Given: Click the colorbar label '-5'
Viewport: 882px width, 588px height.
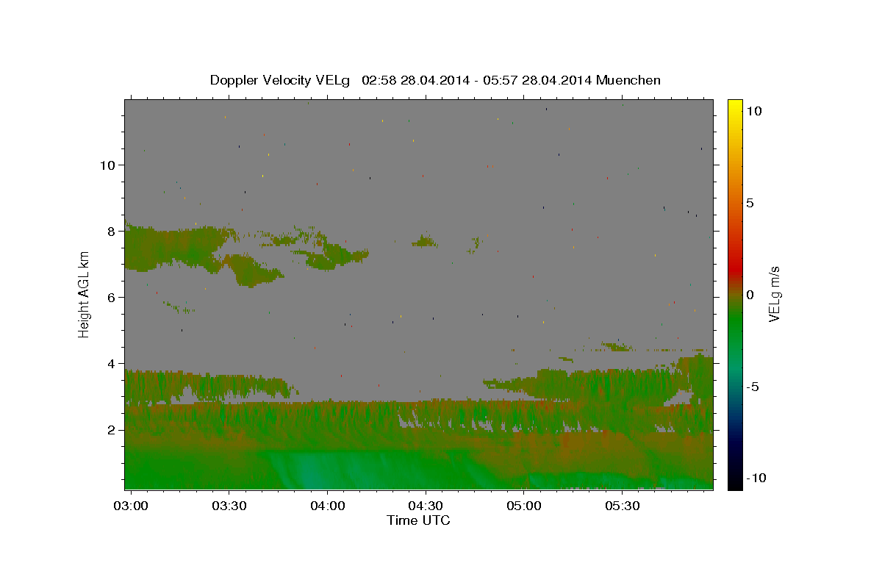Looking at the screenshot, I should 752,387.
